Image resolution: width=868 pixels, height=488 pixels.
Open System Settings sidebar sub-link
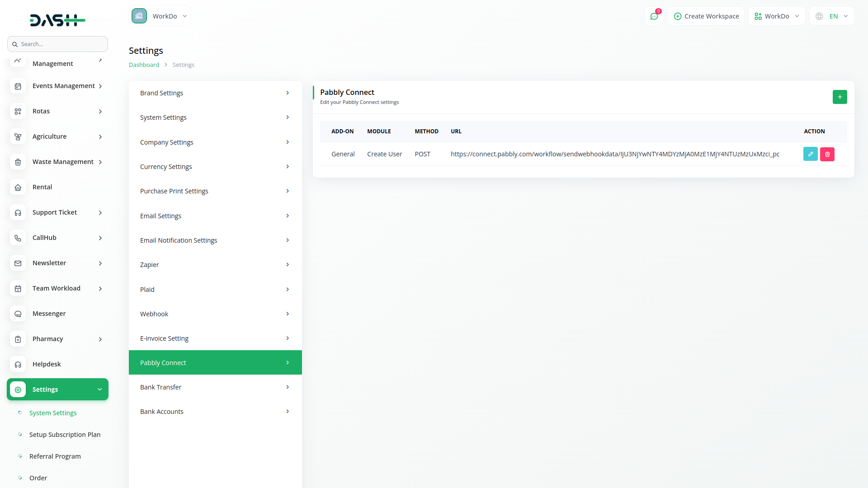[x=53, y=413]
